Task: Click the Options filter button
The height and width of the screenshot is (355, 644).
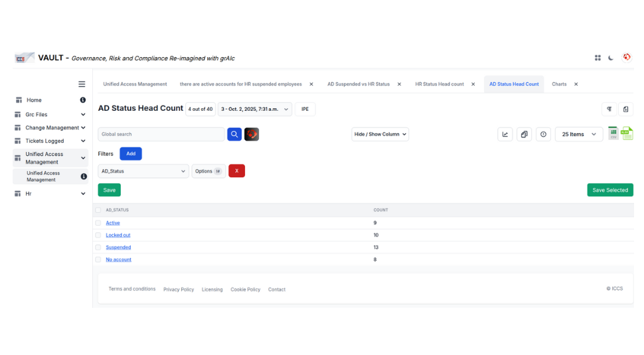Action: tap(208, 171)
